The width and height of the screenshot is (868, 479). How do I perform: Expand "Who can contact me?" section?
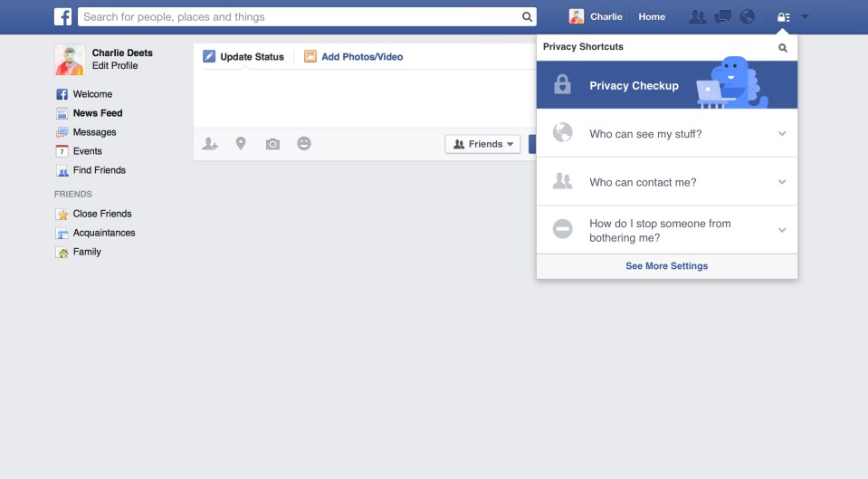click(x=667, y=182)
